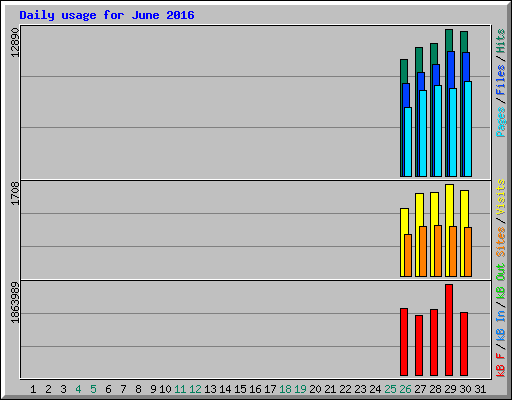Screen dimensions: 512x400
Task: Click day 26 on the x-axis
Action: (x=405, y=389)
